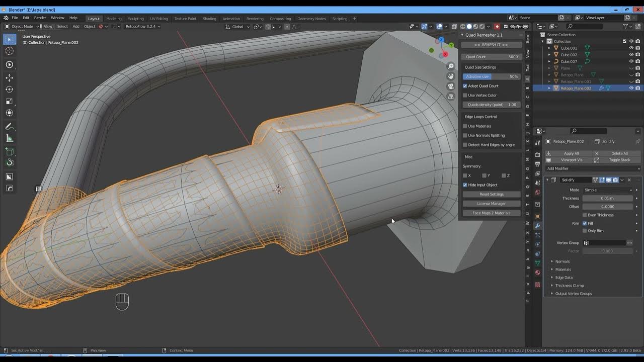Open the Physics properties tab icon
Screen dimensions: 644x362
click(537, 244)
